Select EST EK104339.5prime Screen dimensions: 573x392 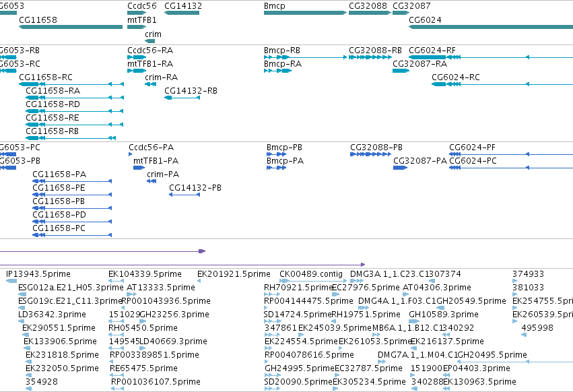tap(116, 281)
